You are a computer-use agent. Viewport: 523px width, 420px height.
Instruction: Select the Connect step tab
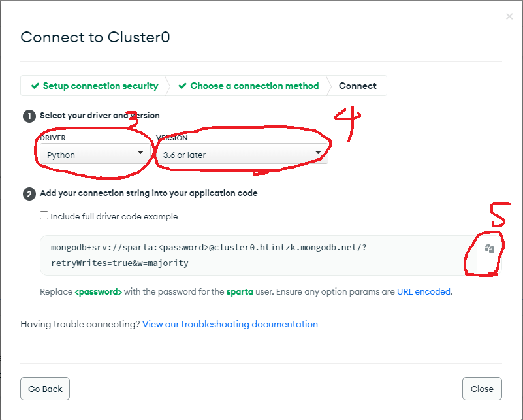click(x=358, y=86)
